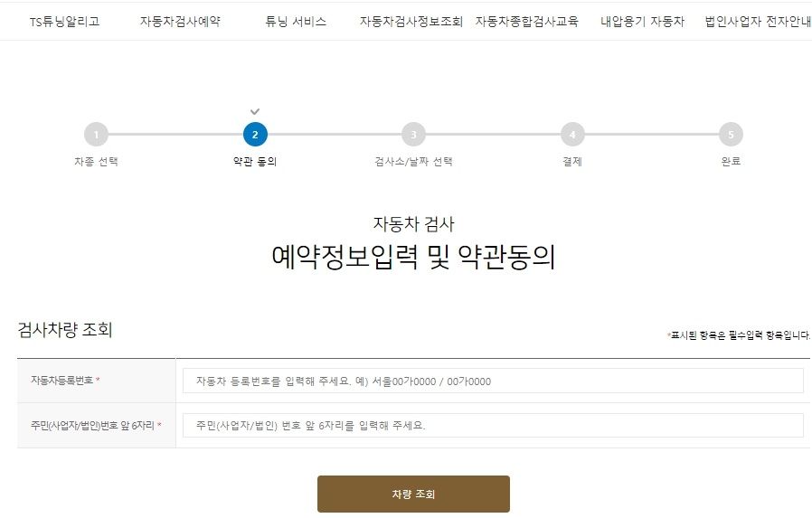
Task: Open the 내압용기 자동차 menu
Action: [642, 21]
